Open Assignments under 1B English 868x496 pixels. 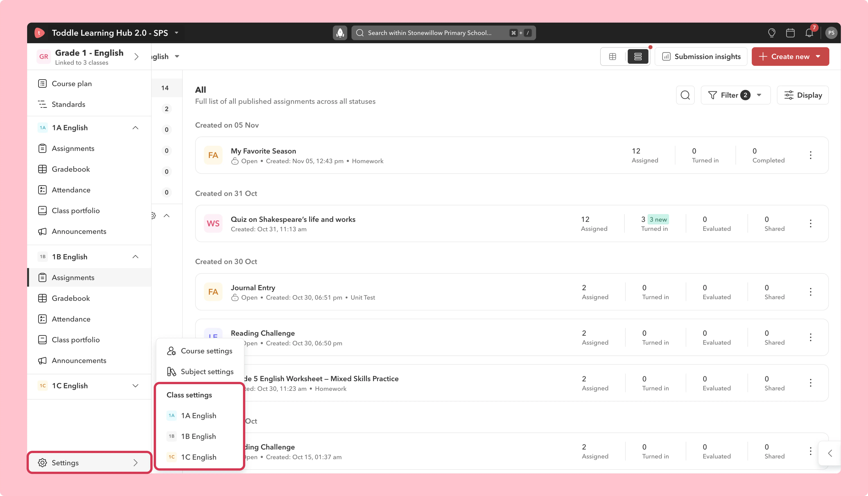(x=89, y=278)
